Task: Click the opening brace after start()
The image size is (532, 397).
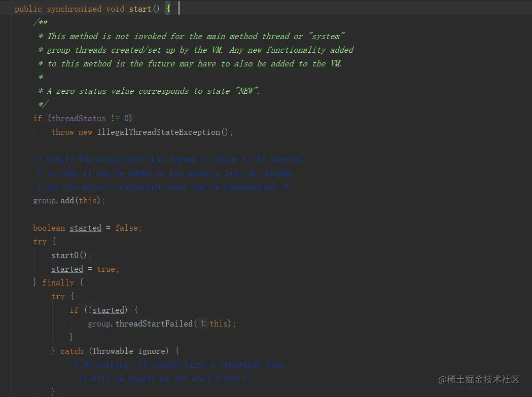Action: point(168,9)
